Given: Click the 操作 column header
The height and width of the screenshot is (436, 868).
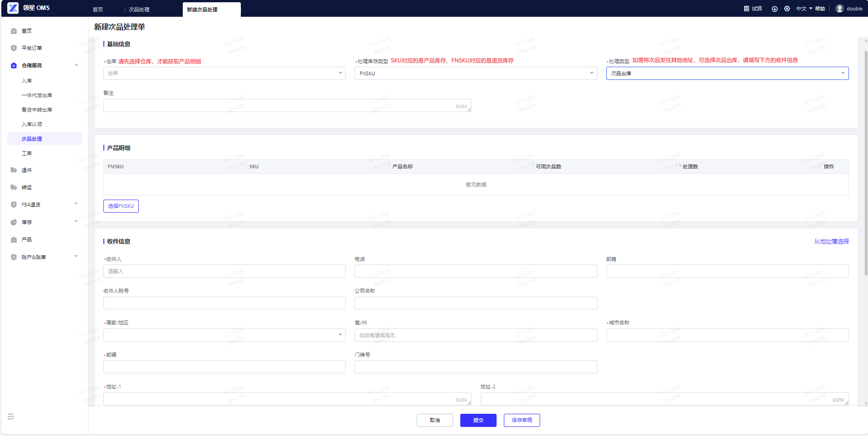Looking at the screenshot, I should 829,167.
